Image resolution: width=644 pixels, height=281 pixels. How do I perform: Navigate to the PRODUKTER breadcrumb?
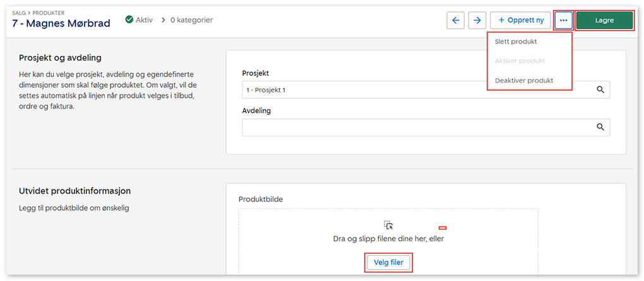(50, 13)
